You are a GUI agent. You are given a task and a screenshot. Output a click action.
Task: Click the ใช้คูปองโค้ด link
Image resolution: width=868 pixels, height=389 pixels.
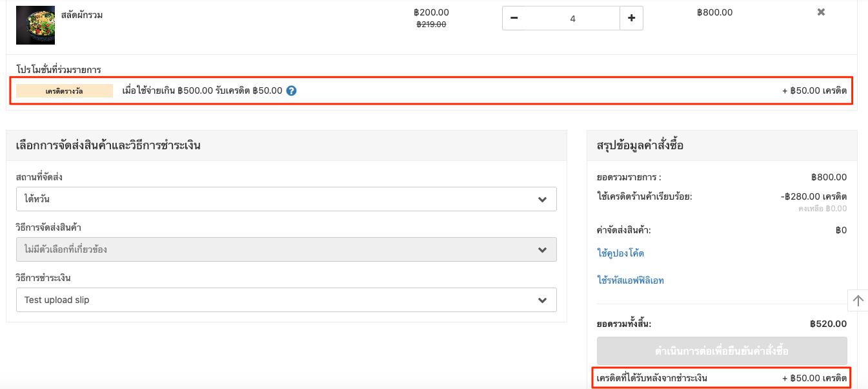(x=620, y=253)
